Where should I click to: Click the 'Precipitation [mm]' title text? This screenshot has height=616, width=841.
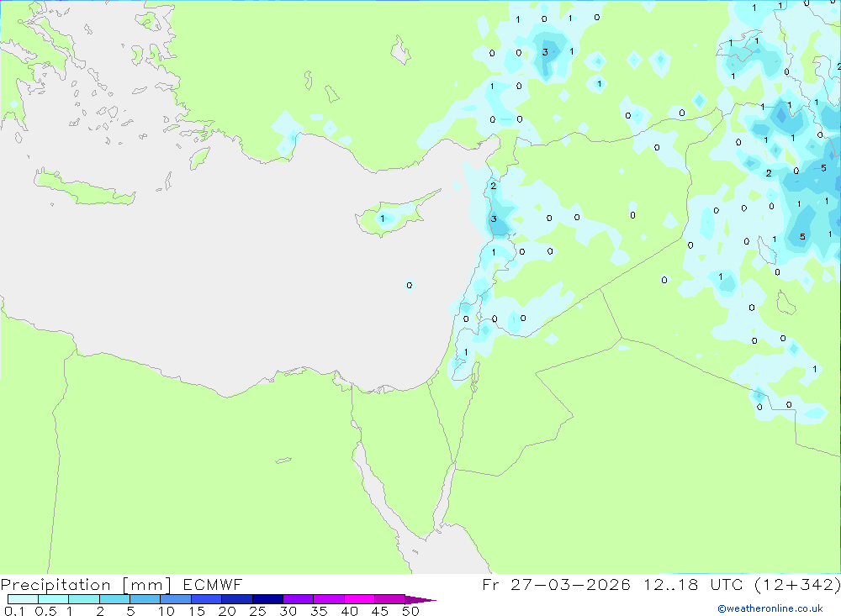pos(86,585)
